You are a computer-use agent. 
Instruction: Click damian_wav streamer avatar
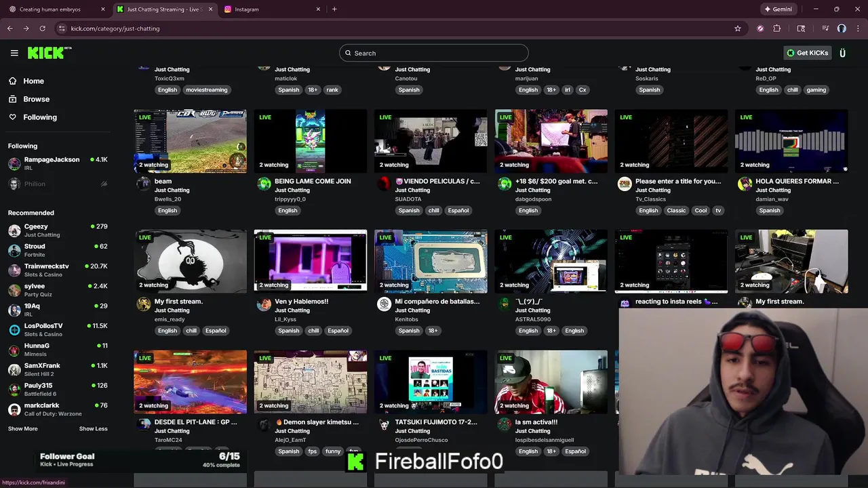[745, 184]
